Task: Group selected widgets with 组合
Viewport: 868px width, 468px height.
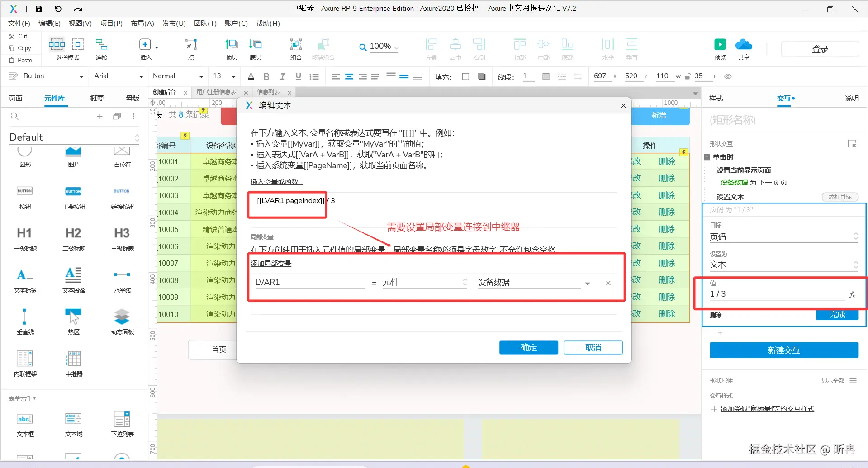Action: coord(296,49)
